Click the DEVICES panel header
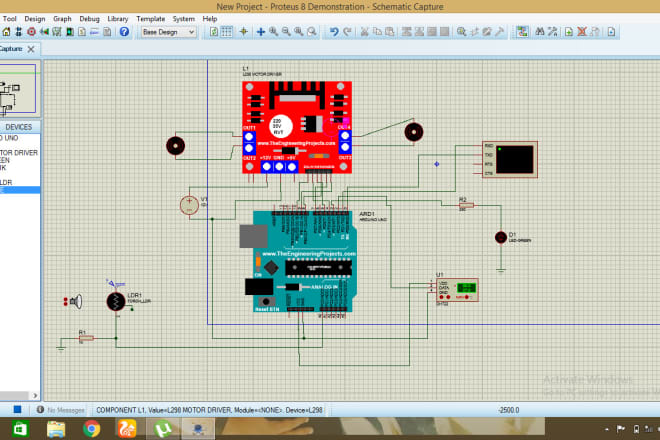 pyautogui.click(x=20, y=127)
